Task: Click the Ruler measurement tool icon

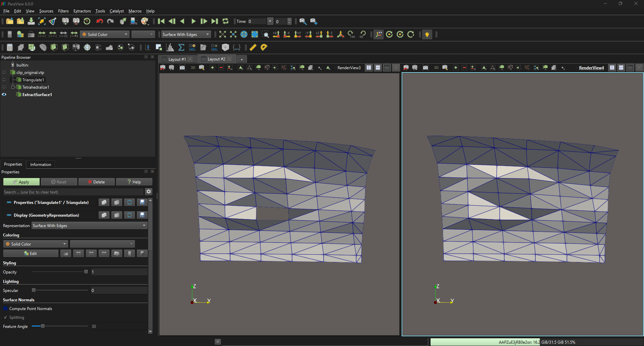Action: tap(253, 47)
